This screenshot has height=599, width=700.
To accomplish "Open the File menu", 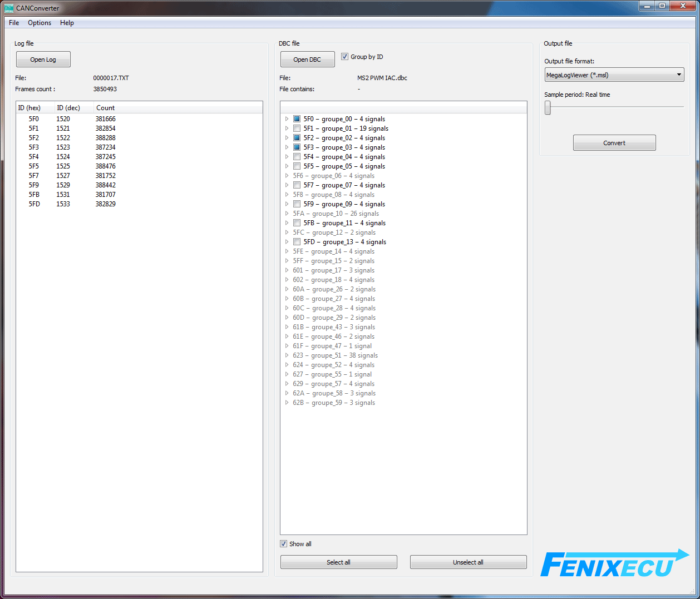I will (x=14, y=23).
